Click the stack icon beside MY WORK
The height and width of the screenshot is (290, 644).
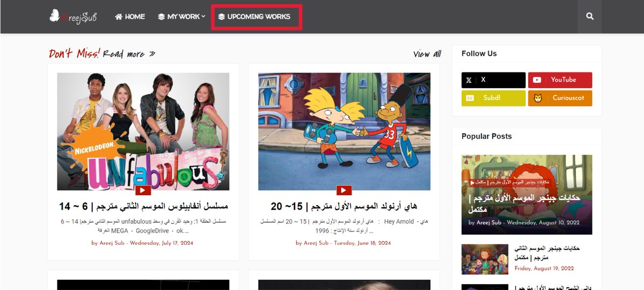(161, 17)
